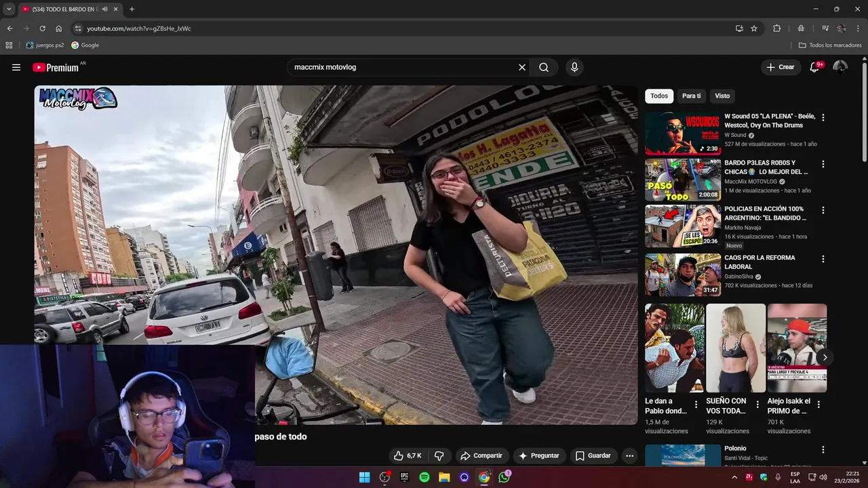868x488 pixels.
Task: Click the magnifier search button
Action: (x=544, y=67)
